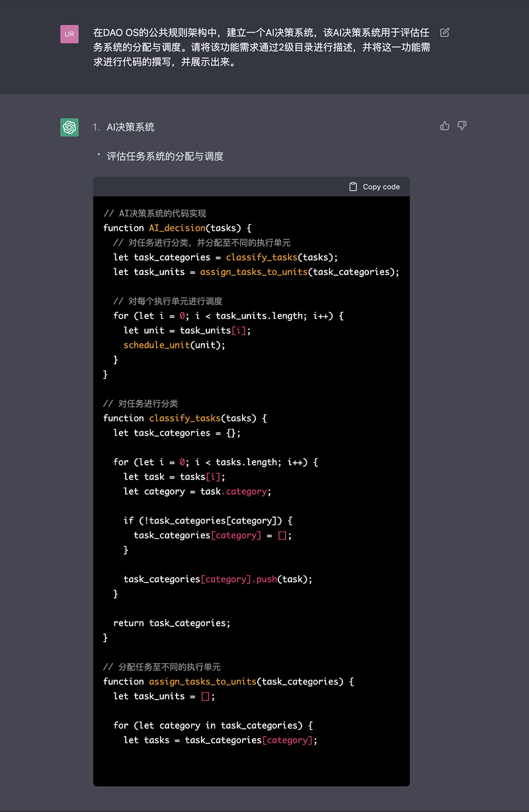Click the .push(task) code line

pos(218,579)
